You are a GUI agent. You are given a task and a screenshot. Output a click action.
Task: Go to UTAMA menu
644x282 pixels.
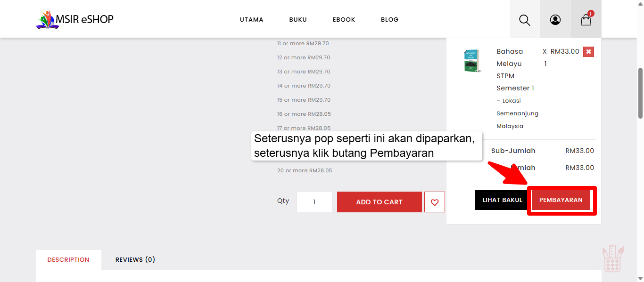pos(252,20)
